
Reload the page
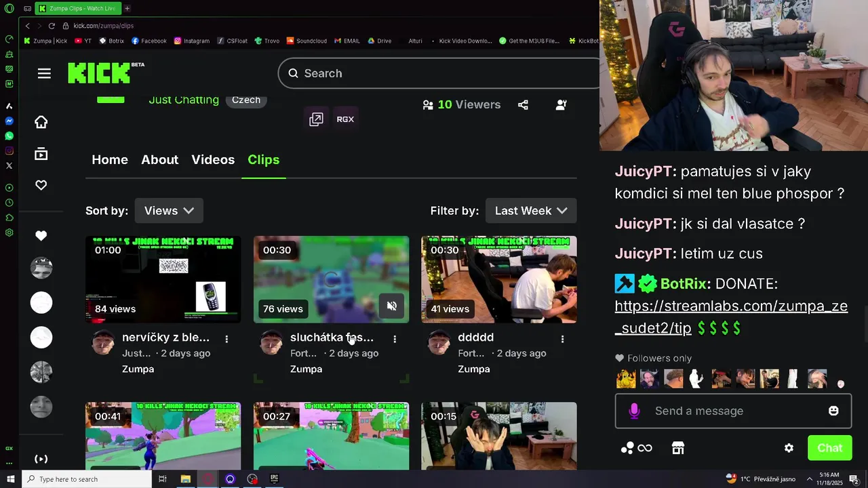click(x=52, y=26)
